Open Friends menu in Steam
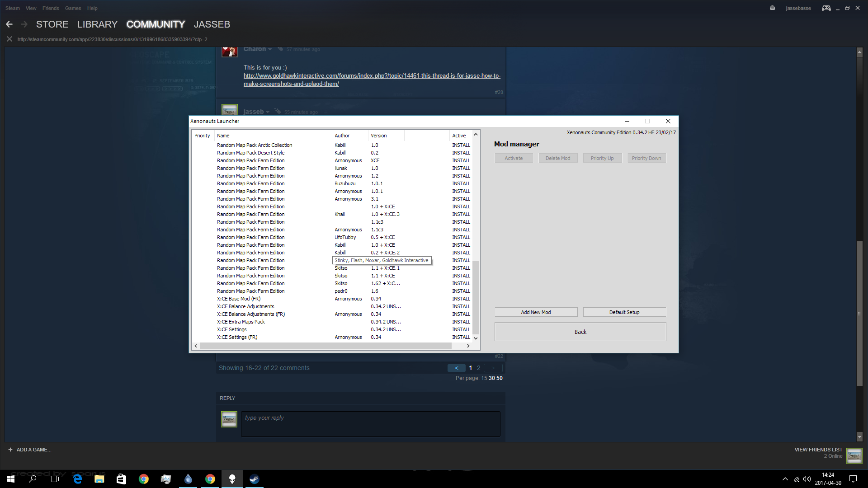 [x=51, y=8]
